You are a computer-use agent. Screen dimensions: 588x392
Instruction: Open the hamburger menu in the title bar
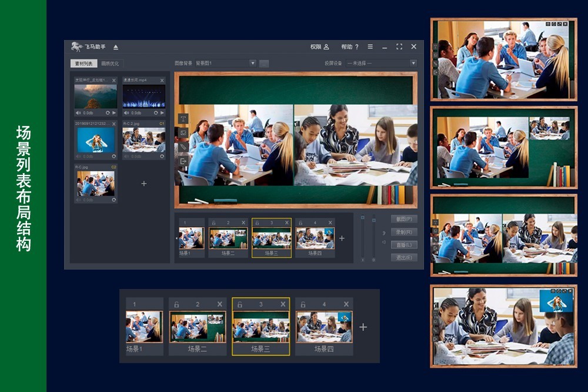370,47
